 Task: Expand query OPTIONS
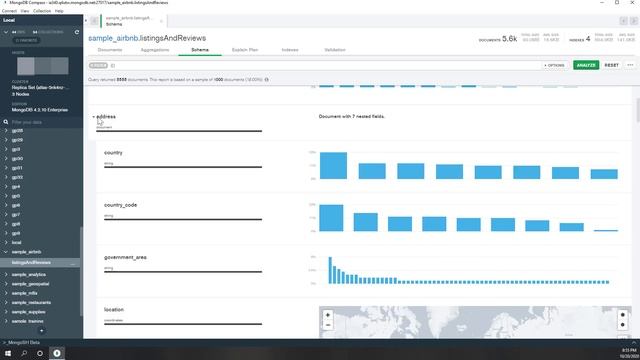coord(554,65)
